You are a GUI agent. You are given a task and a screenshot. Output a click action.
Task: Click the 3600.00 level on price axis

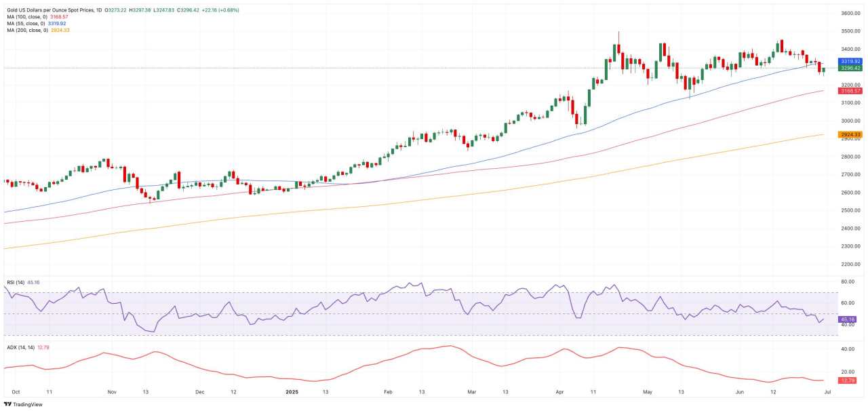click(x=851, y=14)
